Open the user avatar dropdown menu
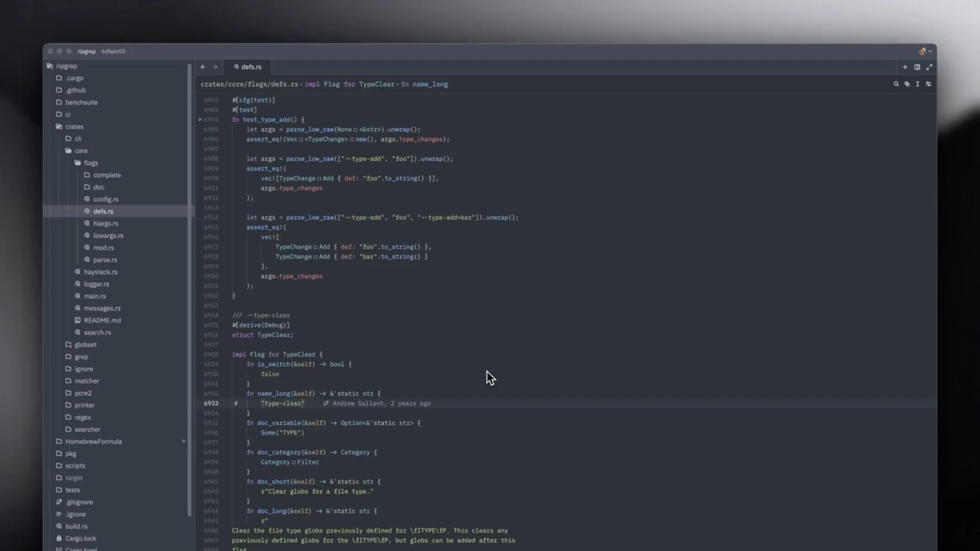Screen dimensions: 980x551 point(925,51)
